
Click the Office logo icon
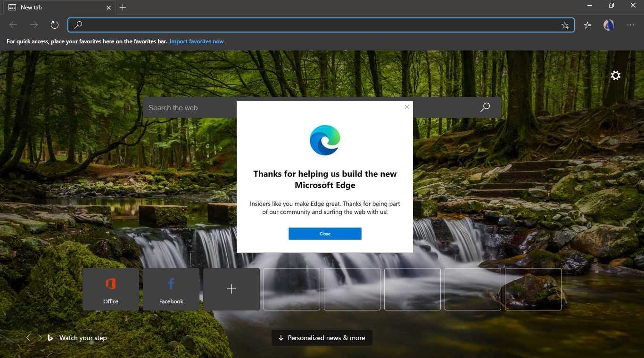click(x=111, y=284)
